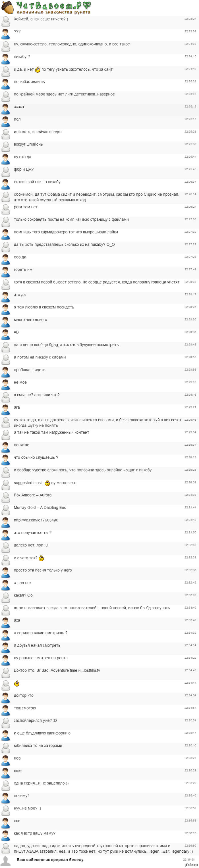Click the avatar beside "как я встр вашу маму?"
The height and width of the screenshot is (868, 199).
click(x=5, y=835)
